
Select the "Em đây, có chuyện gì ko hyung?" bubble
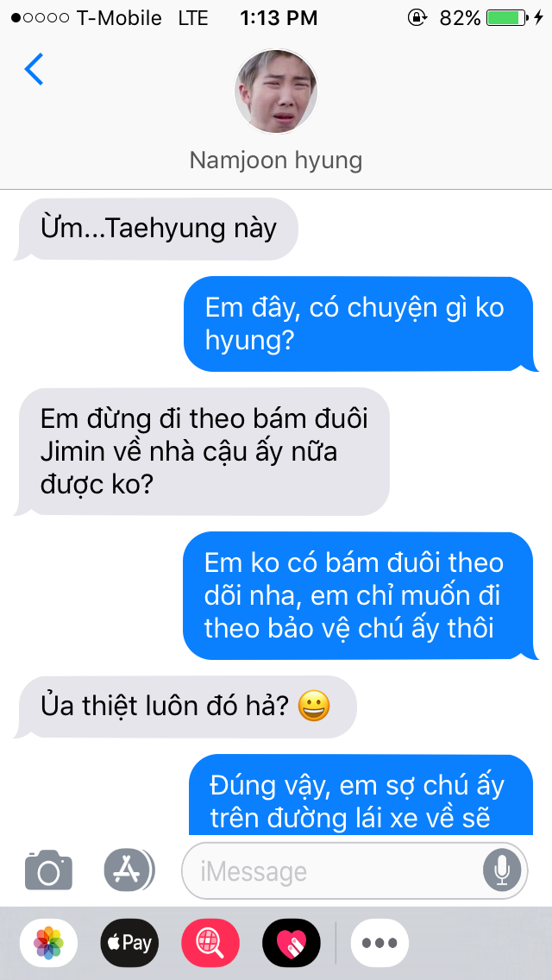pyautogui.click(x=361, y=324)
